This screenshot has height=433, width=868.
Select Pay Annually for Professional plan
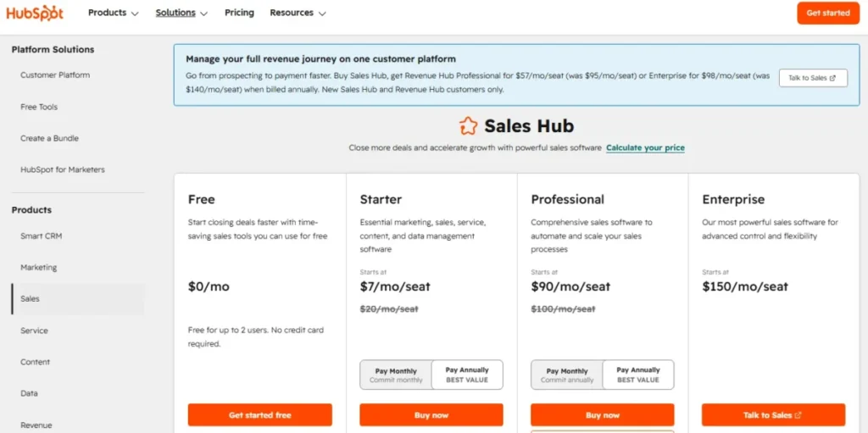(x=638, y=375)
